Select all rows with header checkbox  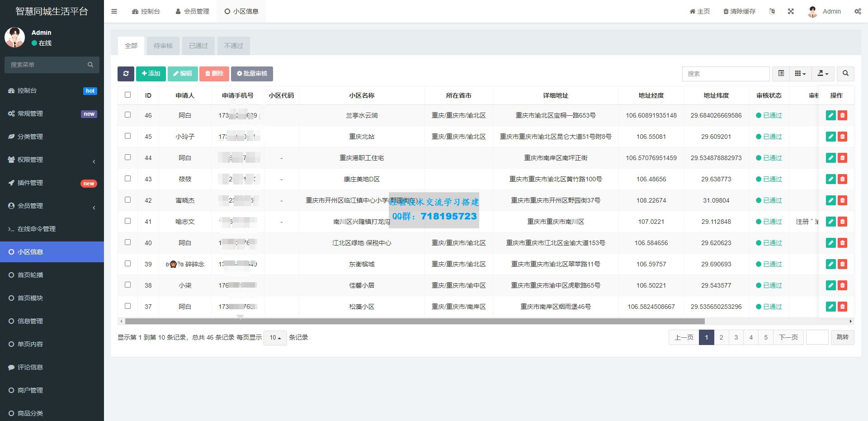tap(127, 95)
